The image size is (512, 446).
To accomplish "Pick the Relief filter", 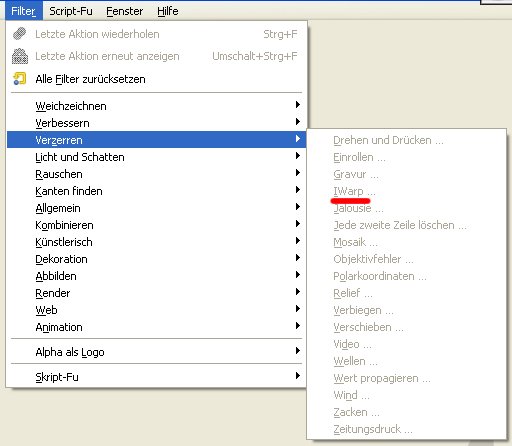I will click(x=407, y=293).
